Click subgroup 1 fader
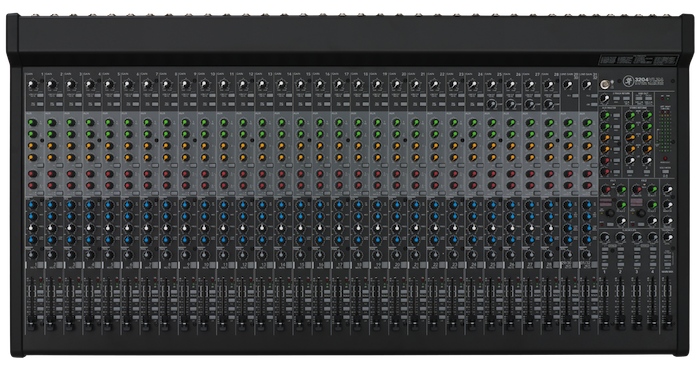This screenshot has height=368, width=700. coord(604,322)
